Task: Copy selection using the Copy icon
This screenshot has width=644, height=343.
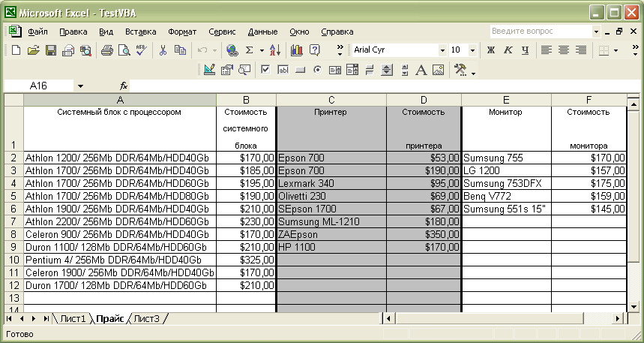Action: point(180,50)
